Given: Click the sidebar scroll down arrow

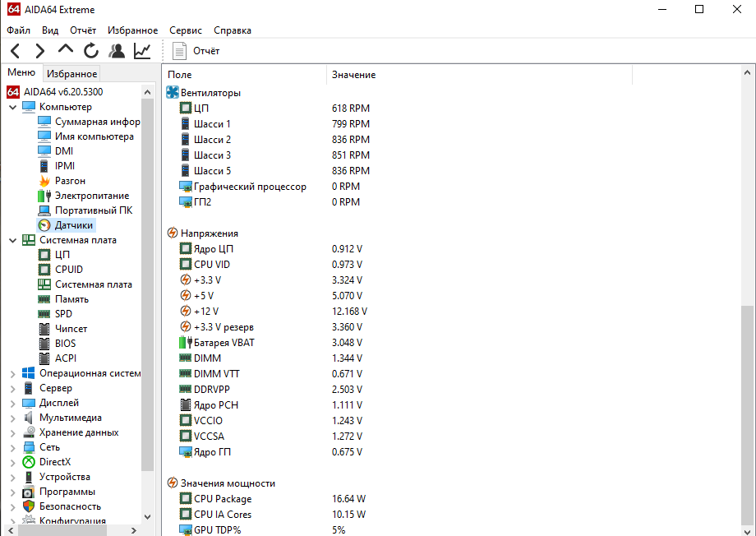Looking at the screenshot, I should click(x=148, y=517).
